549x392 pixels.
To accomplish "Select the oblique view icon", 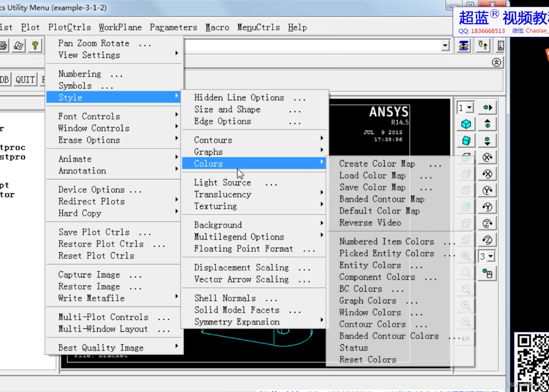I will (x=466, y=140).
